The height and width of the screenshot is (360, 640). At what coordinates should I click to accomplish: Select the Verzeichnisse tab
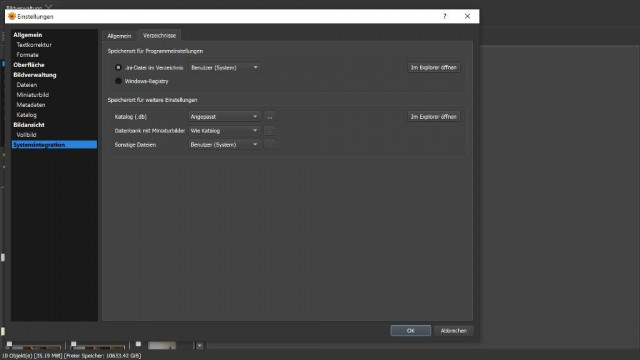point(160,36)
